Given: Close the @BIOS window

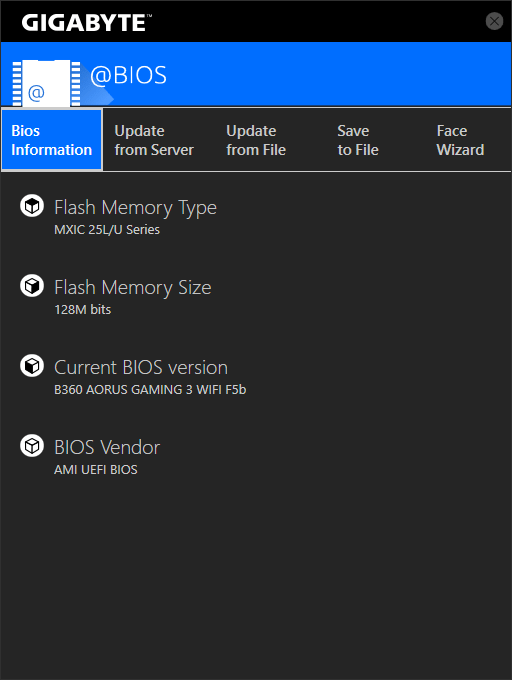Looking at the screenshot, I should 494,21.
